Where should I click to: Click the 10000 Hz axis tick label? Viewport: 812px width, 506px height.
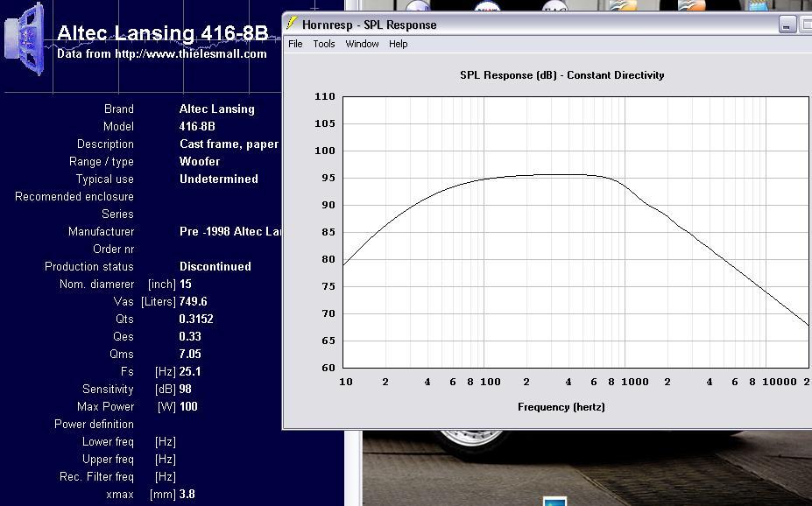[780, 382]
